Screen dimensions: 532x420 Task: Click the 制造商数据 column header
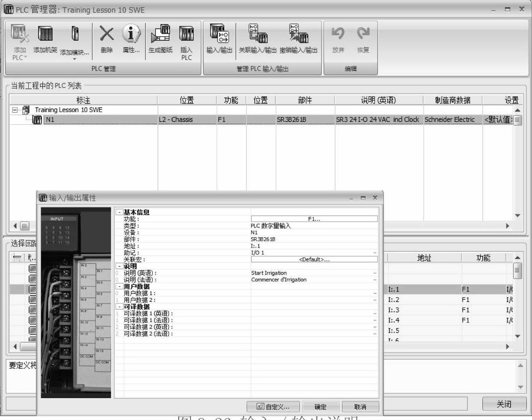(452, 100)
